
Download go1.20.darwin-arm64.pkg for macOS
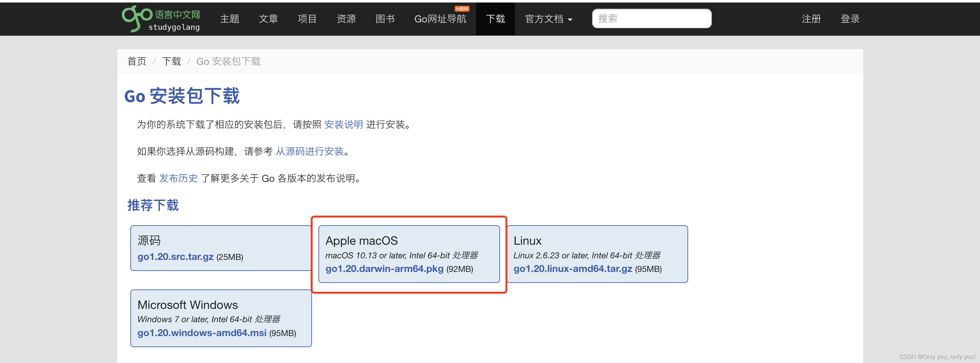pyautogui.click(x=384, y=269)
